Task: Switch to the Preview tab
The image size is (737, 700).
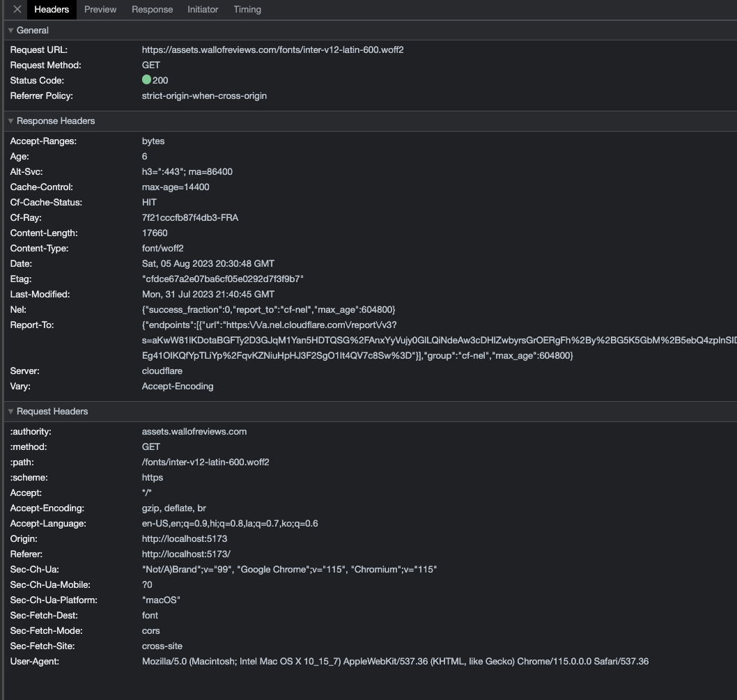Action: pyautogui.click(x=100, y=9)
